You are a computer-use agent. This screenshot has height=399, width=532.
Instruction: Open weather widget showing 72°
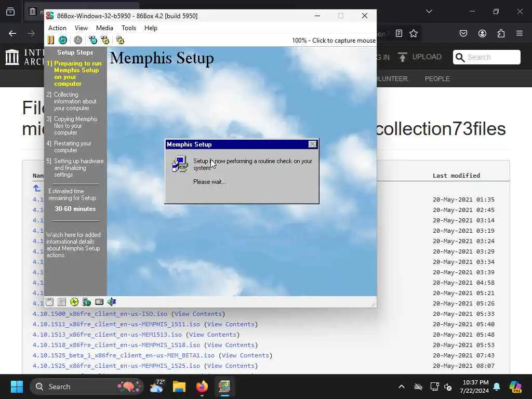point(156,387)
